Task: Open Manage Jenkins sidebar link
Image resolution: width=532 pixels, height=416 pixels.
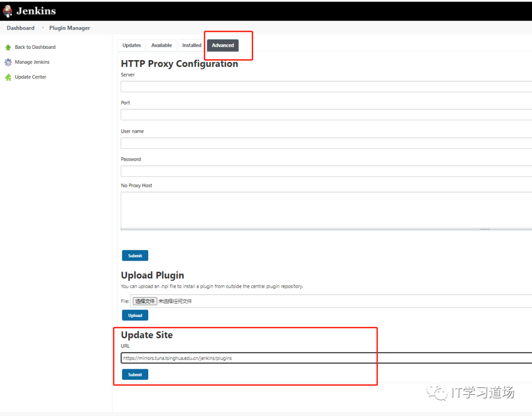Action: (x=32, y=62)
